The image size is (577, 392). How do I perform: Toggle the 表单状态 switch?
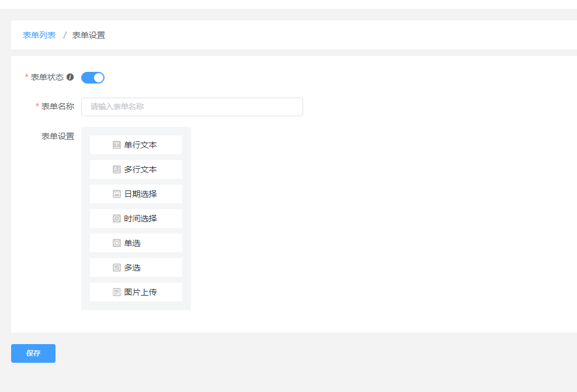point(93,78)
